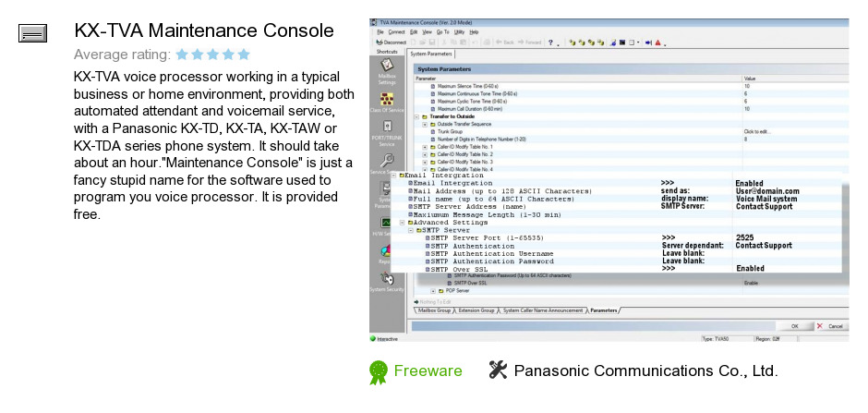Click the Cancel button
The height and width of the screenshot is (413, 868).
[x=831, y=327]
